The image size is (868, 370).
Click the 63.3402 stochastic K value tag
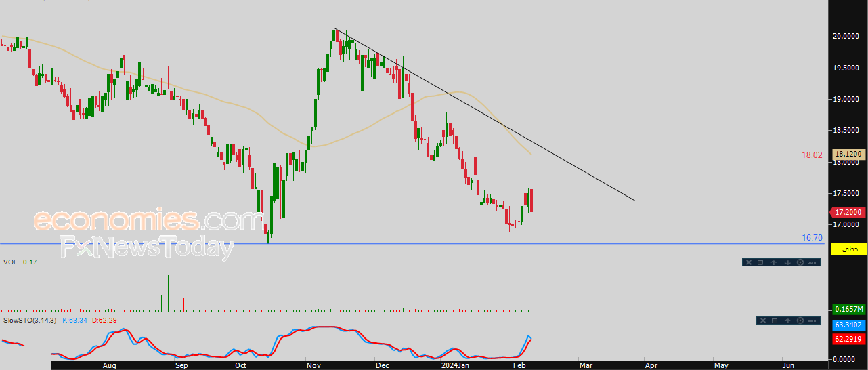click(x=849, y=325)
